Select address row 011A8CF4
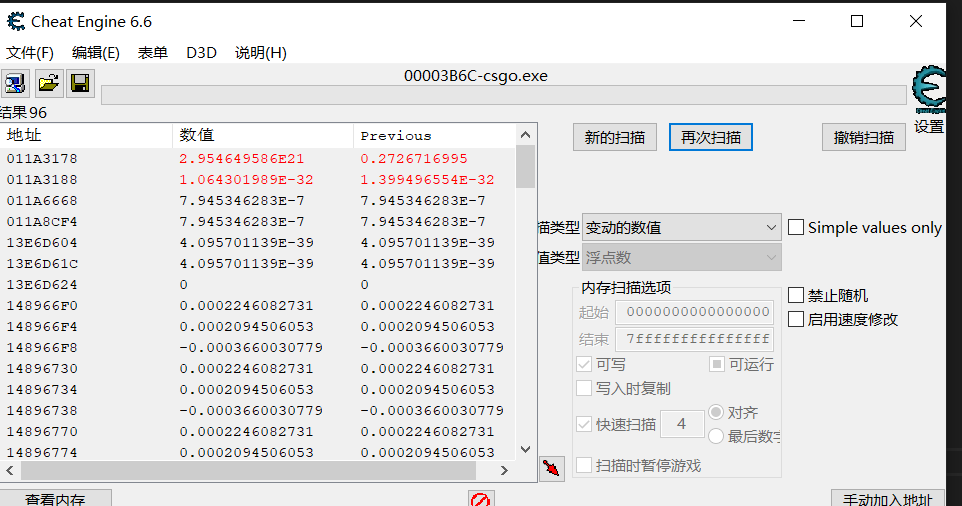Screen dimensions: 962x506 point(258,221)
